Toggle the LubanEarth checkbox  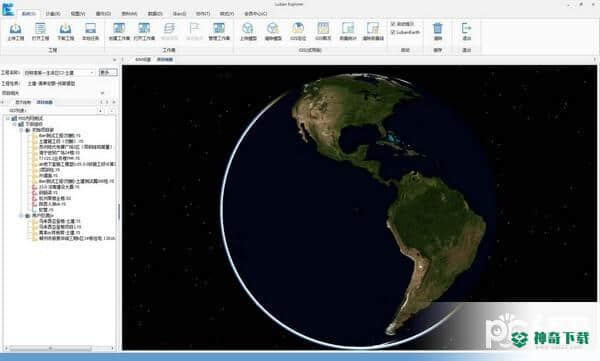coord(393,33)
